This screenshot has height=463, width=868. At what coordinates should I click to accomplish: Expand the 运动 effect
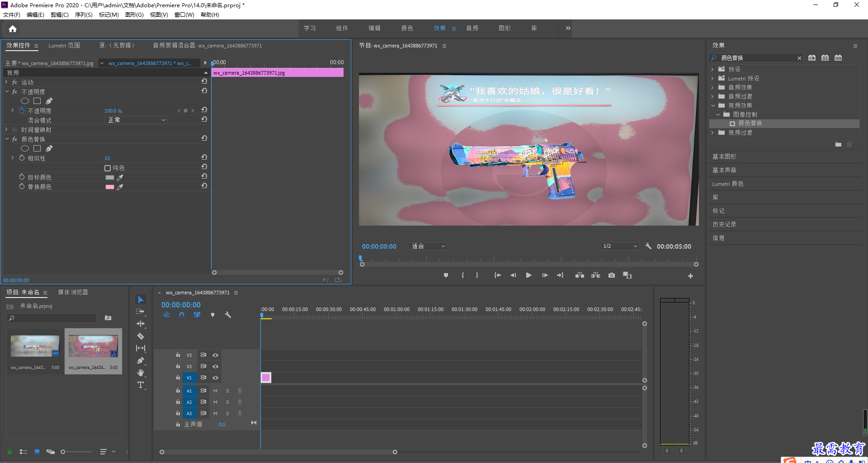click(x=6, y=82)
